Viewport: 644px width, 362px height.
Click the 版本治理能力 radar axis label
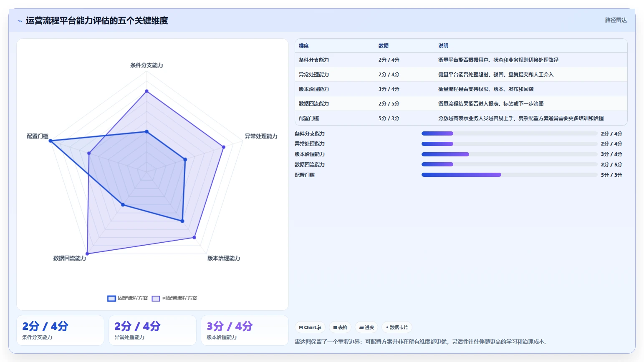click(224, 258)
